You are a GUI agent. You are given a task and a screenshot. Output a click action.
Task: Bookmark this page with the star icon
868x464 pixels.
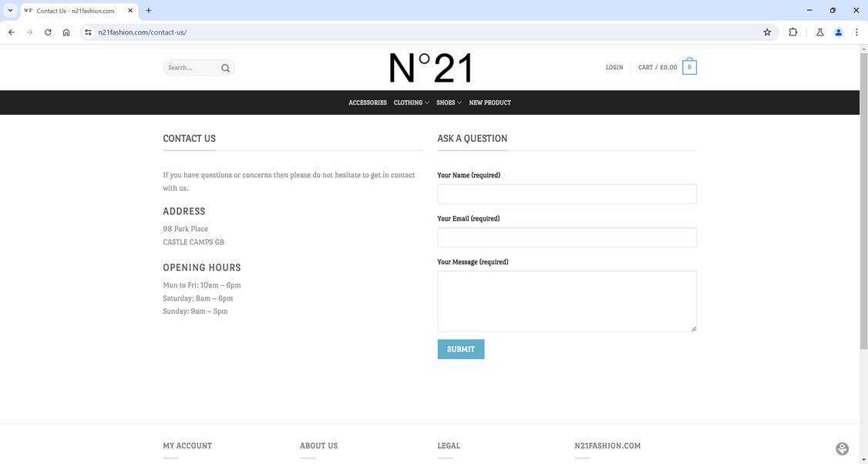(767, 32)
